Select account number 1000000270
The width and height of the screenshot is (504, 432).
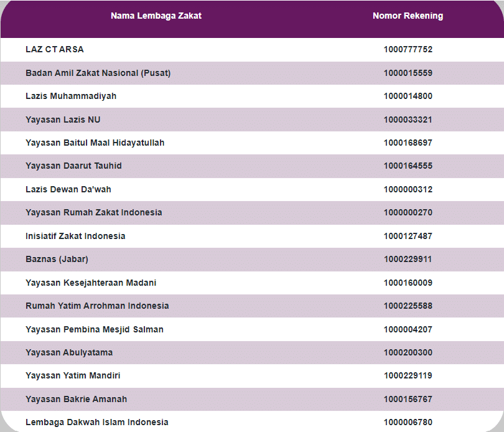tap(408, 213)
